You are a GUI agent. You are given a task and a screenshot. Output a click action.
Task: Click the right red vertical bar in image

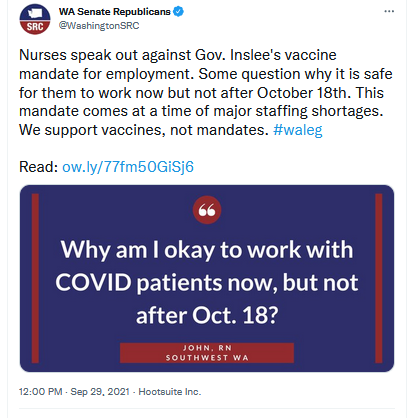379,278
